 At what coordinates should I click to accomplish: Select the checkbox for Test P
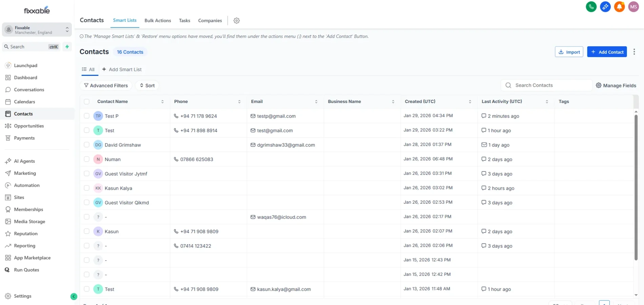[x=87, y=116]
